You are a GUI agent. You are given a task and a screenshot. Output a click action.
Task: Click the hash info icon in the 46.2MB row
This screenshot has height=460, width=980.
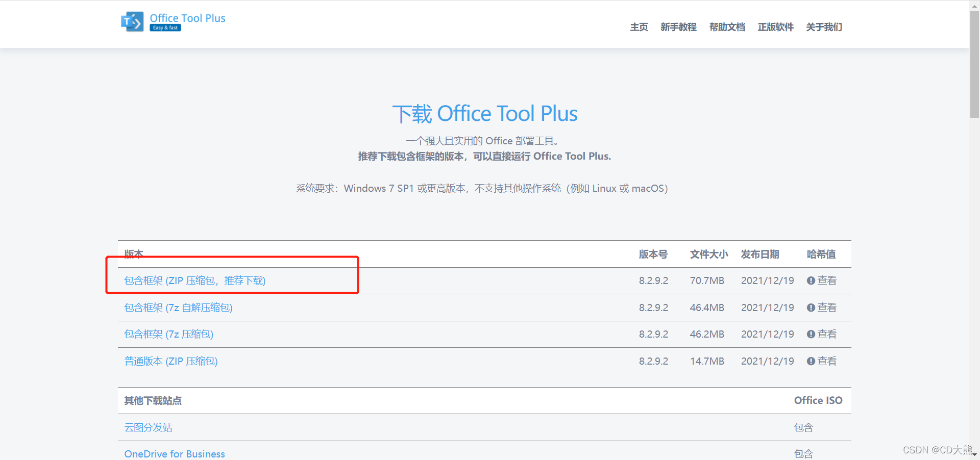click(811, 334)
